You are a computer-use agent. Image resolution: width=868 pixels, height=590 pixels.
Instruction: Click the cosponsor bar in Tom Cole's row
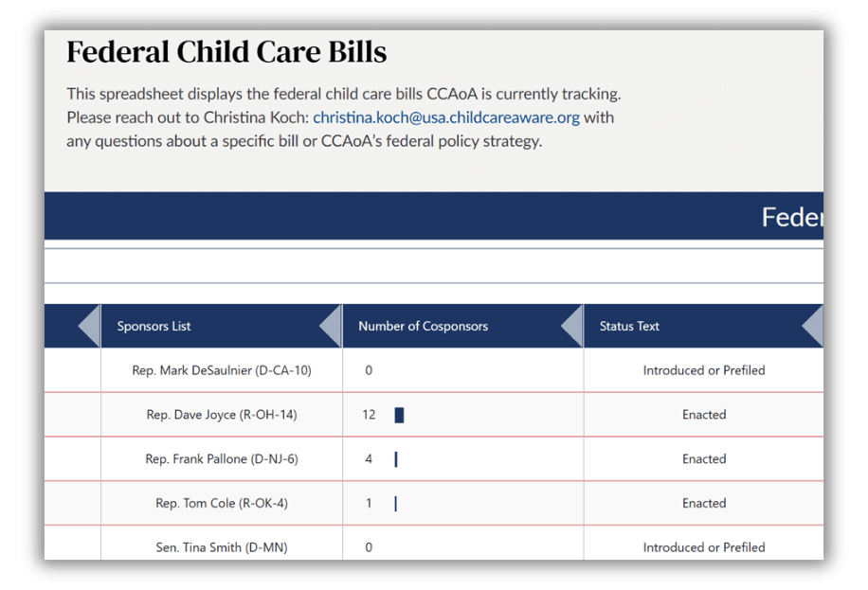point(395,504)
